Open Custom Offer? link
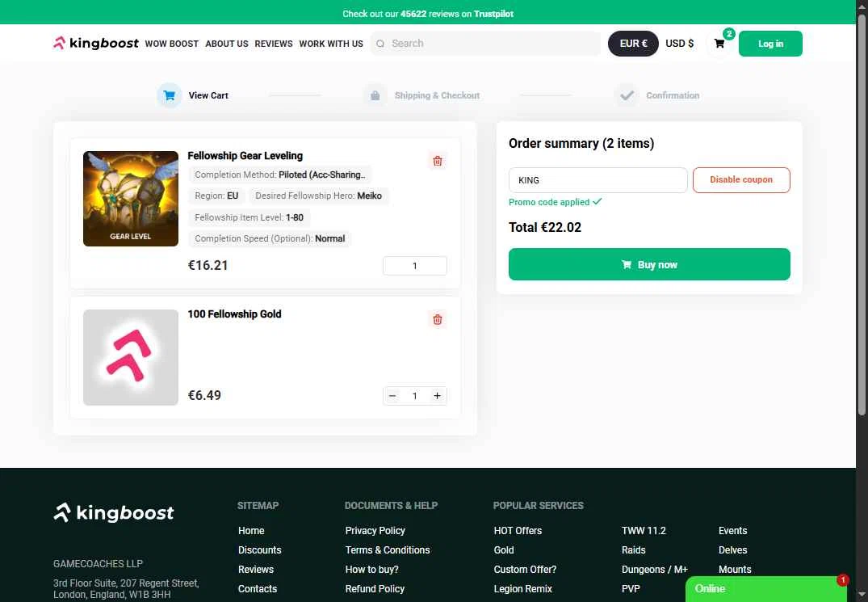Screen dimensions: 868x602 point(525,570)
